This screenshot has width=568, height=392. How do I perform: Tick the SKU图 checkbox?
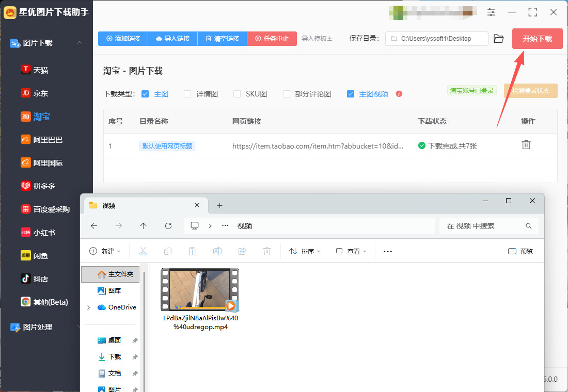pos(237,94)
